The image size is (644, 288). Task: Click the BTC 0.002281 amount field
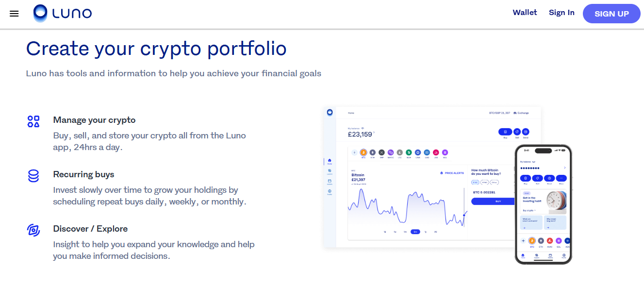coord(484,192)
